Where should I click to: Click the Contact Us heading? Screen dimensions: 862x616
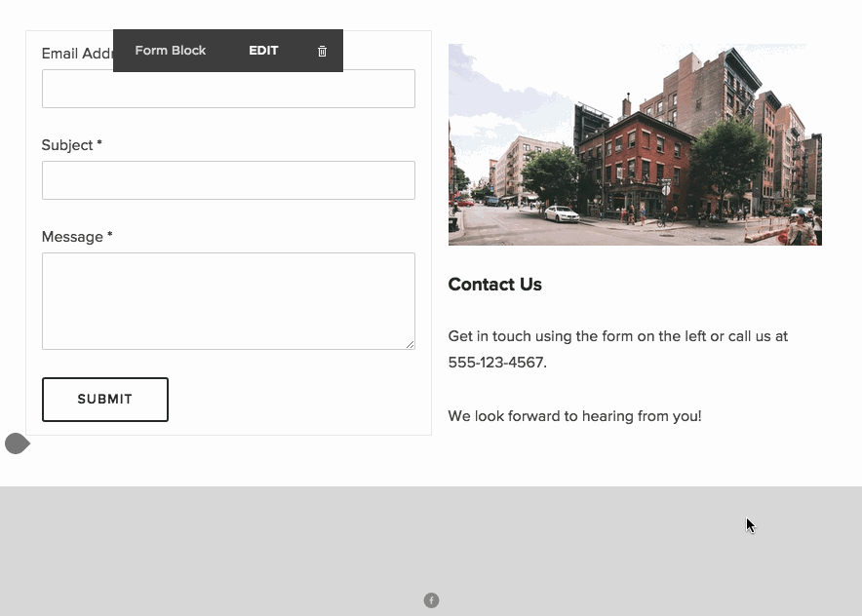point(494,285)
